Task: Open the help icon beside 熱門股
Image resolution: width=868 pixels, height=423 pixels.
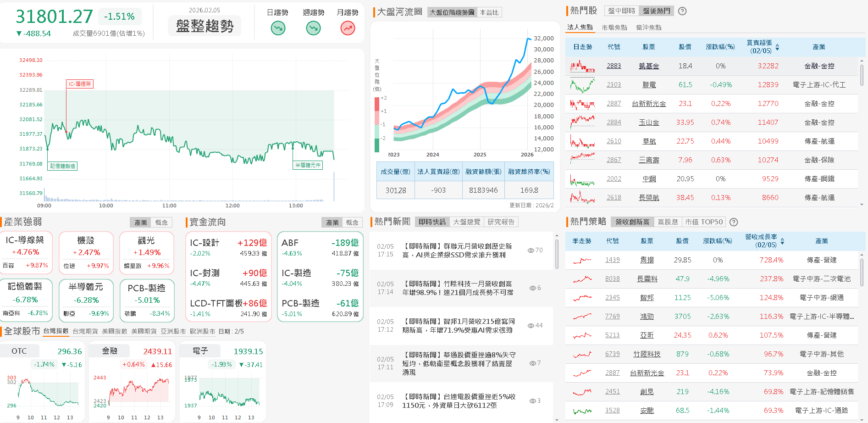Action: 682,11
